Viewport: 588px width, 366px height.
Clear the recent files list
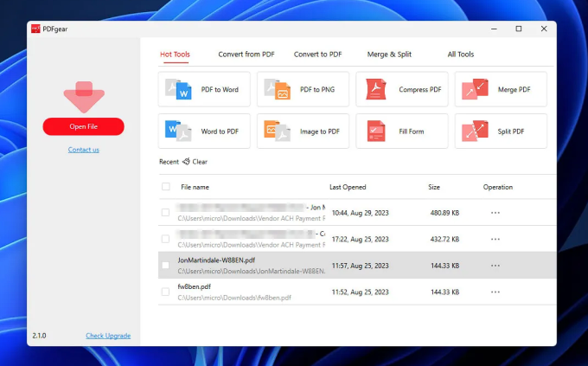point(200,162)
